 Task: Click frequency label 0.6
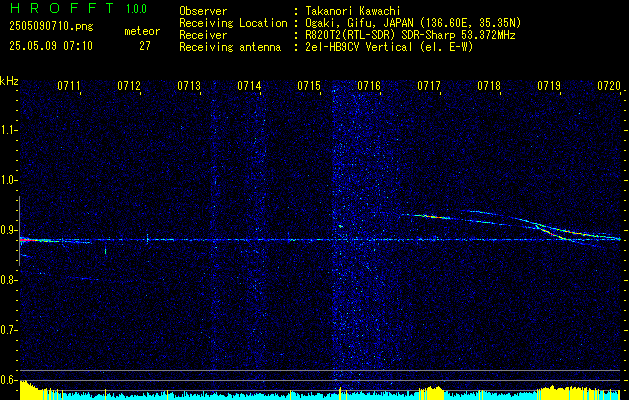click(8, 380)
